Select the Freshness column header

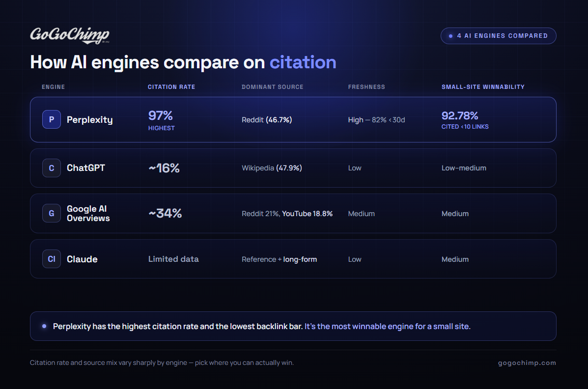click(366, 86)
